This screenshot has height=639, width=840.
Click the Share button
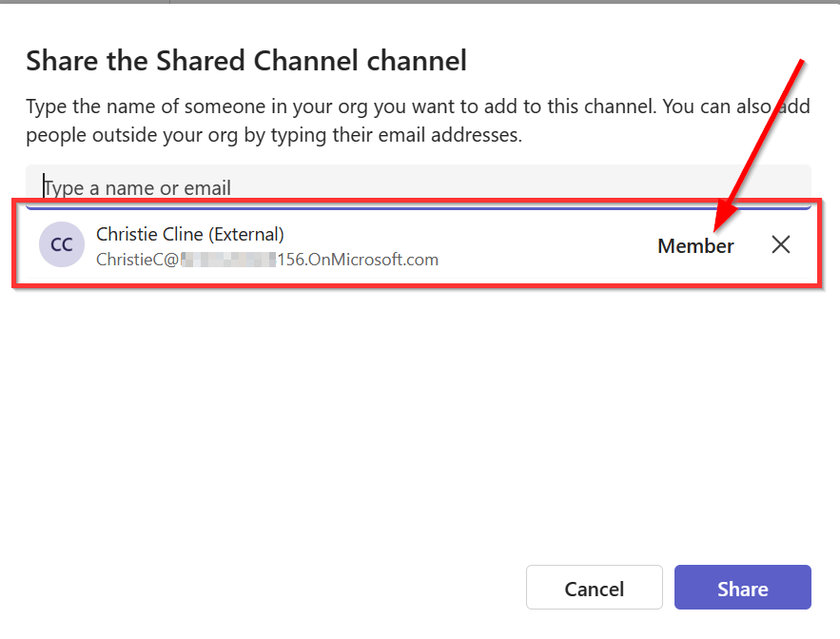click(x=742, y=589)
